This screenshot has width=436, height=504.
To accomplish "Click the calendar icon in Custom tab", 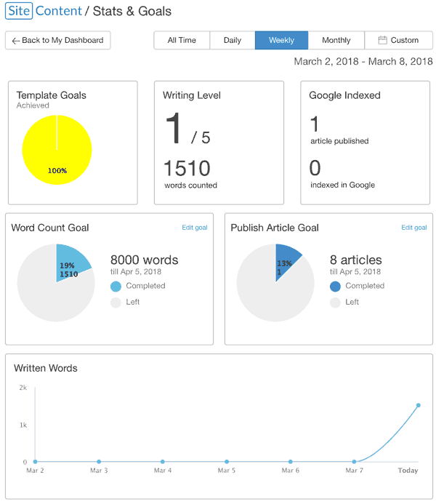I will click(x=382, y=40).
